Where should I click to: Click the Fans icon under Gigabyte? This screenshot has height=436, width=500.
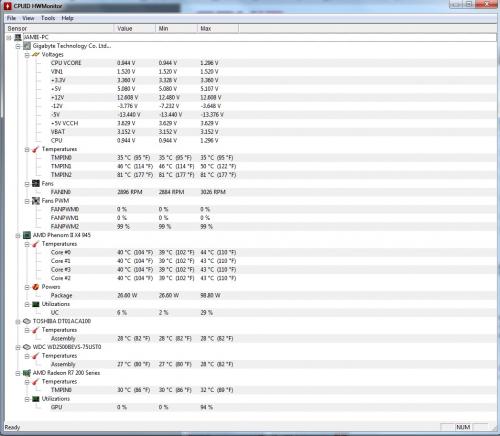36,183
